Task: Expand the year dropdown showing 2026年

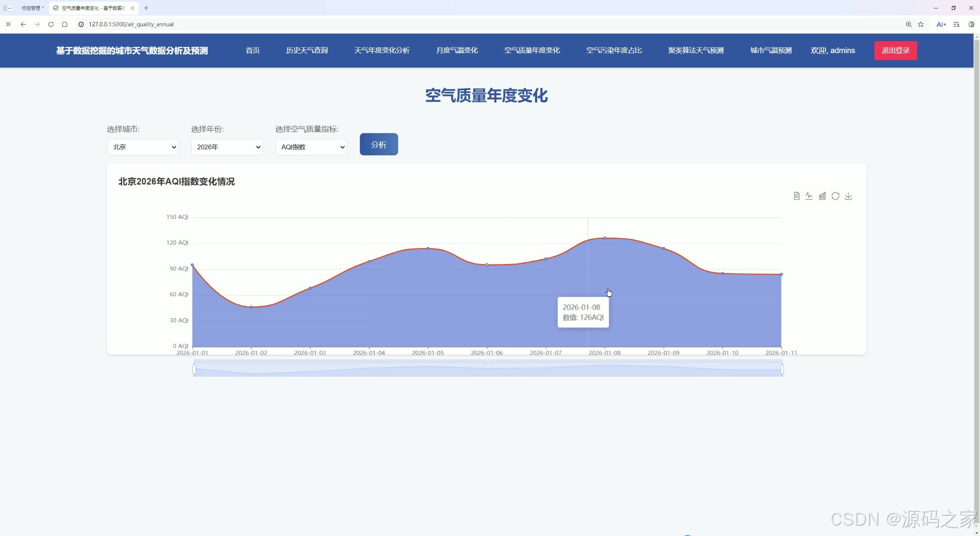Action: (227, 147)
